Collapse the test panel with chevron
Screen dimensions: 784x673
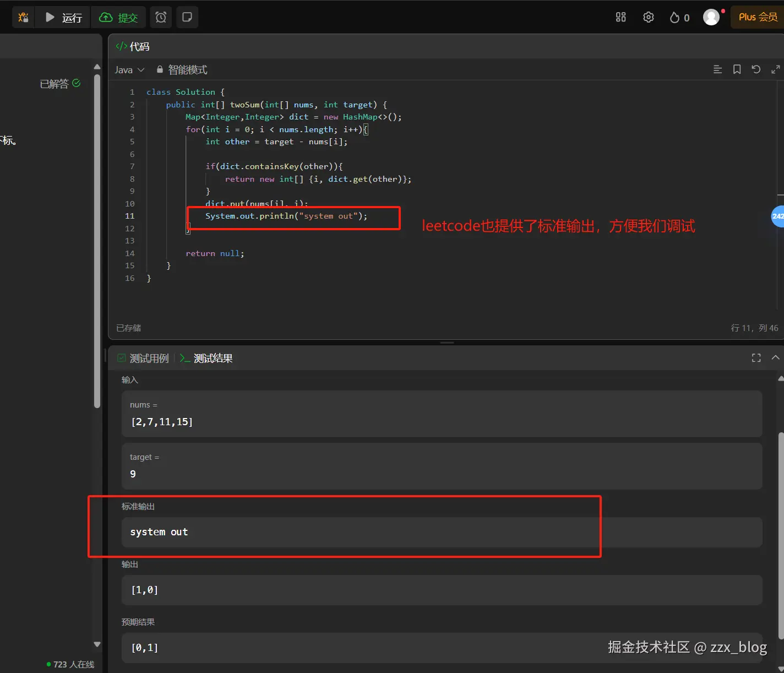point(775,358)
